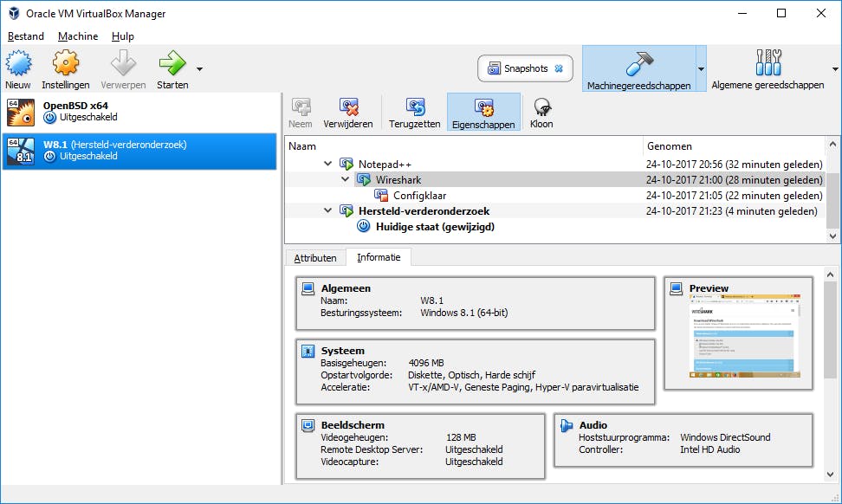Collapse the Notepad++ snapshot node

pos(327,164)
